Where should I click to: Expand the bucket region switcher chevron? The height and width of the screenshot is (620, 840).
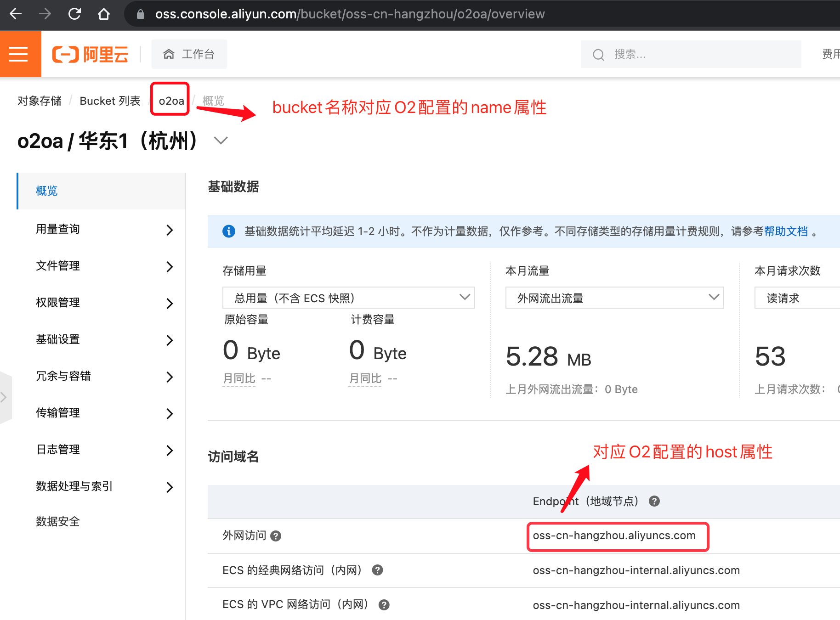point(221,141)
